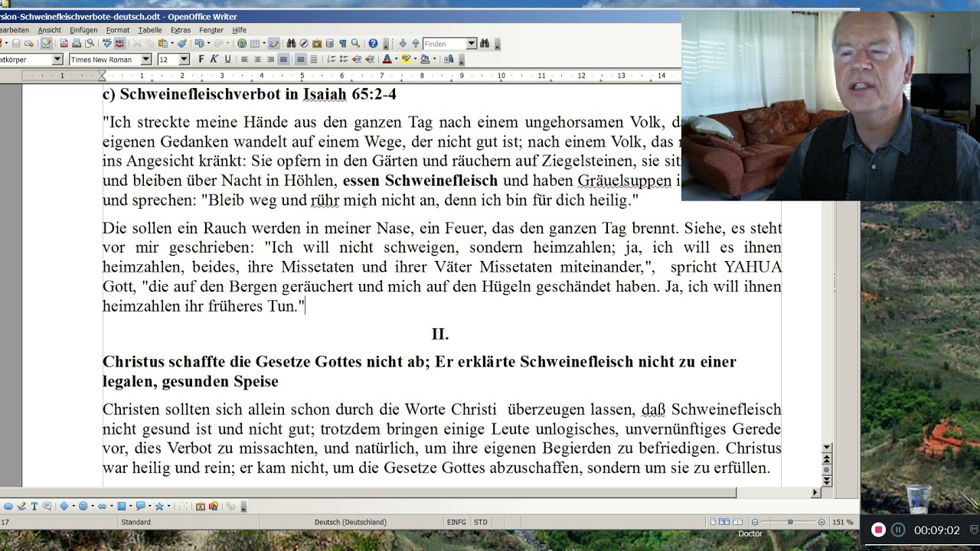
Task: Open Format menu
Action: point(118,30)
